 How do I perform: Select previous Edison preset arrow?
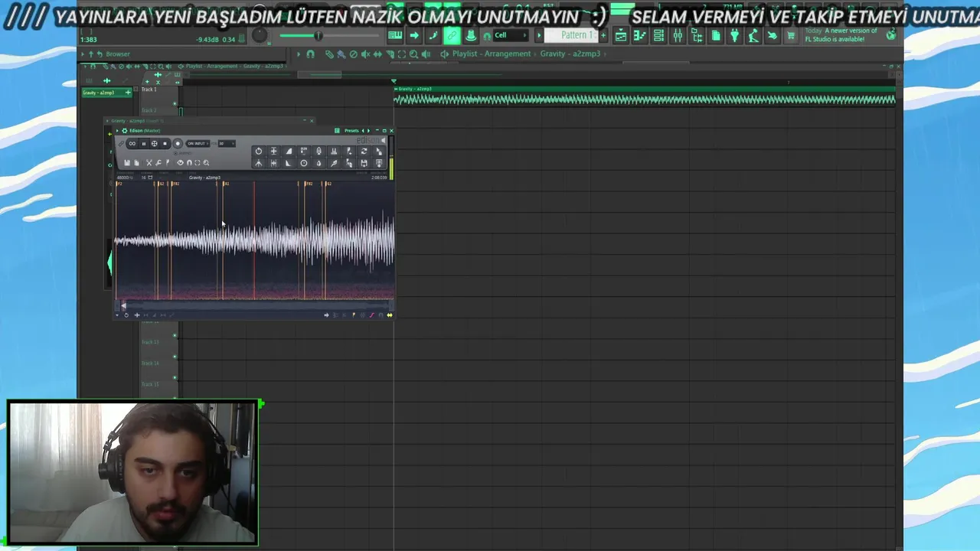coord(363,131)
